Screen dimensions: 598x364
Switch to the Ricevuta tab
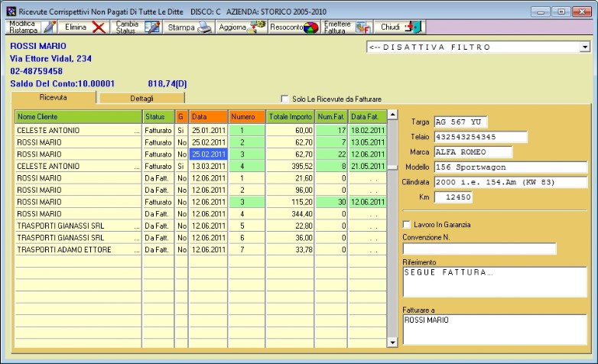[54, 97]
